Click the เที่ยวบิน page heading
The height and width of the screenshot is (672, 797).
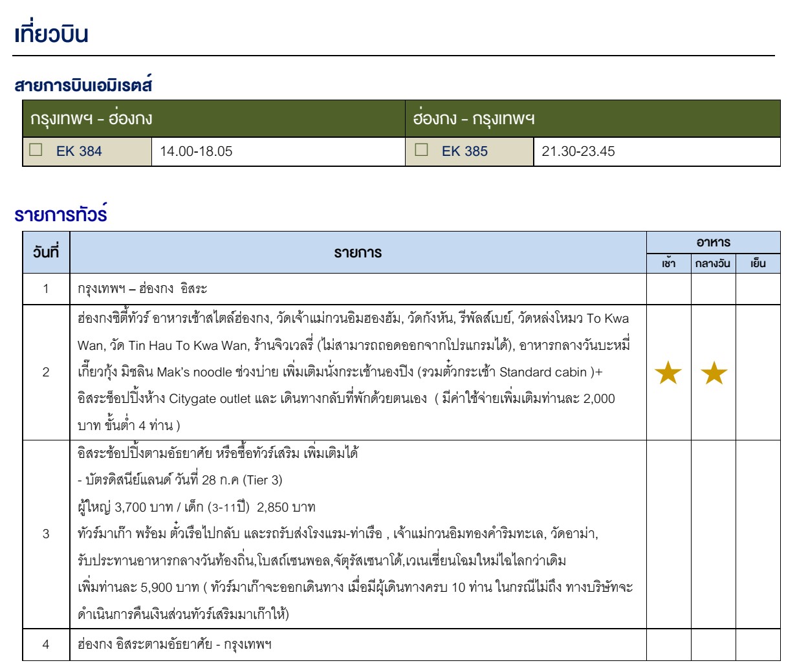(x=51, y=34)
